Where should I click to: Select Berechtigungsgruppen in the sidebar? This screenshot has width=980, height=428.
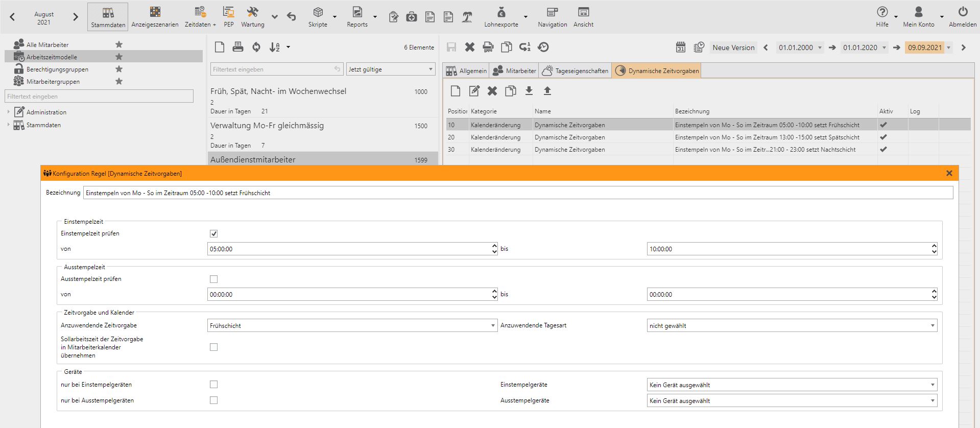tap(57, 69)
